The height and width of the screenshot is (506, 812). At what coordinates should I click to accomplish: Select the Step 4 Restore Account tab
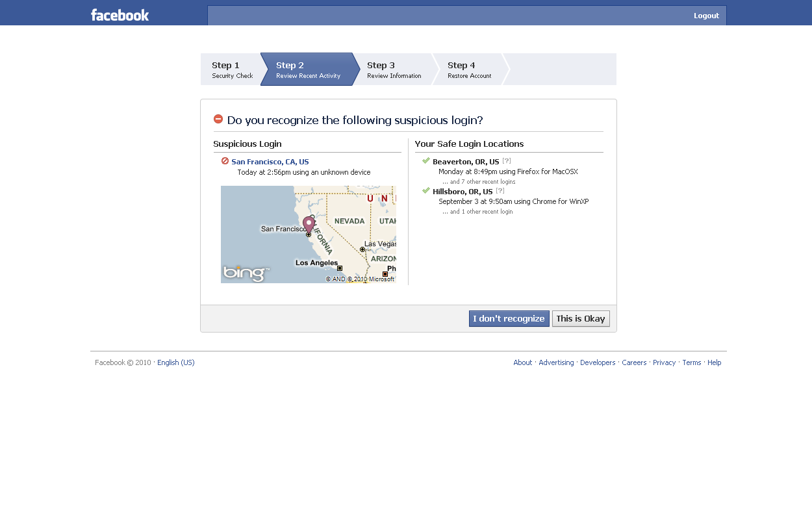pos(469,70)
